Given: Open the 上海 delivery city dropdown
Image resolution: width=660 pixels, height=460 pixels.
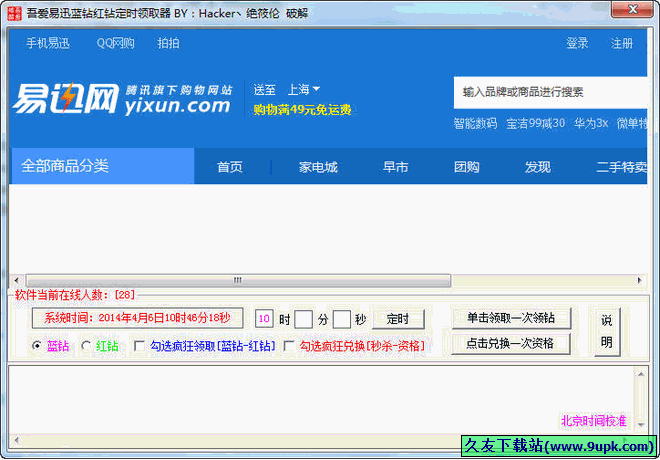Looking at the screenshot, I should 303,89.
